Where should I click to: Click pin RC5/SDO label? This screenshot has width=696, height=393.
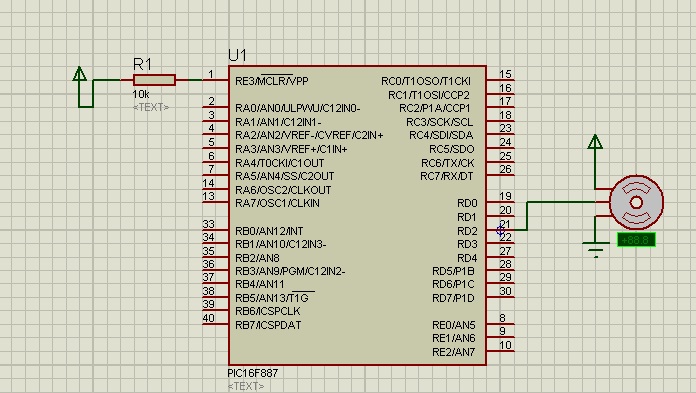coord(451,149)
